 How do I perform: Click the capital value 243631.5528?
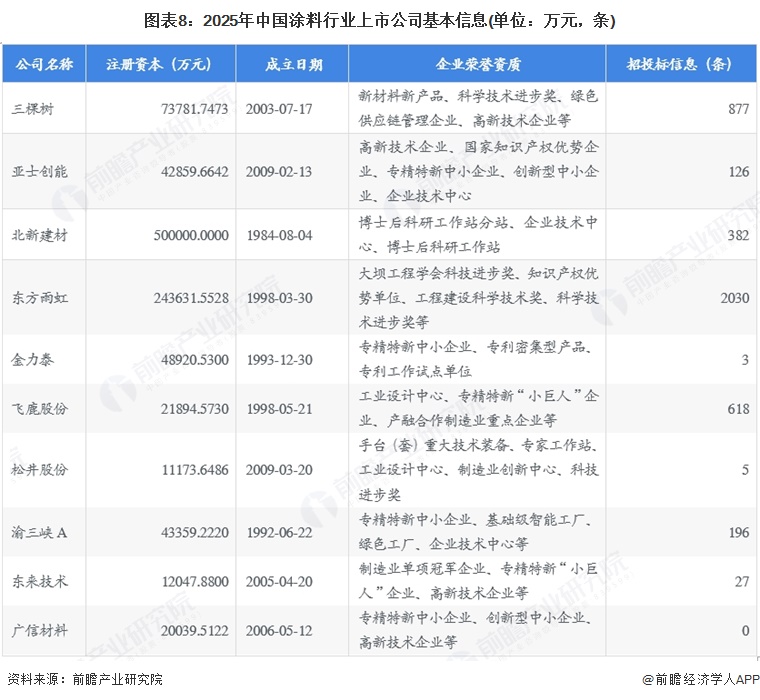pos(191,298)
